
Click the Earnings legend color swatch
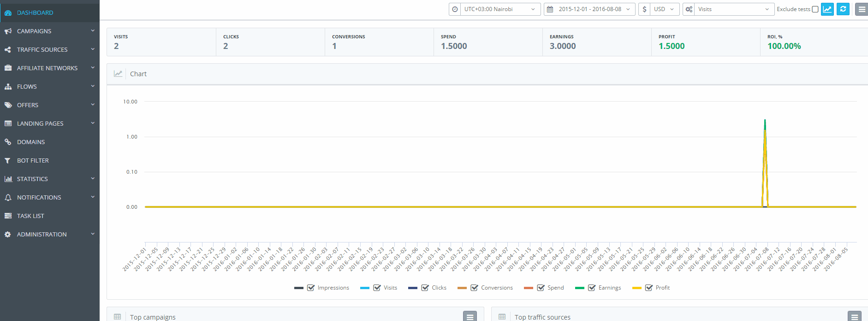[580, 288]
